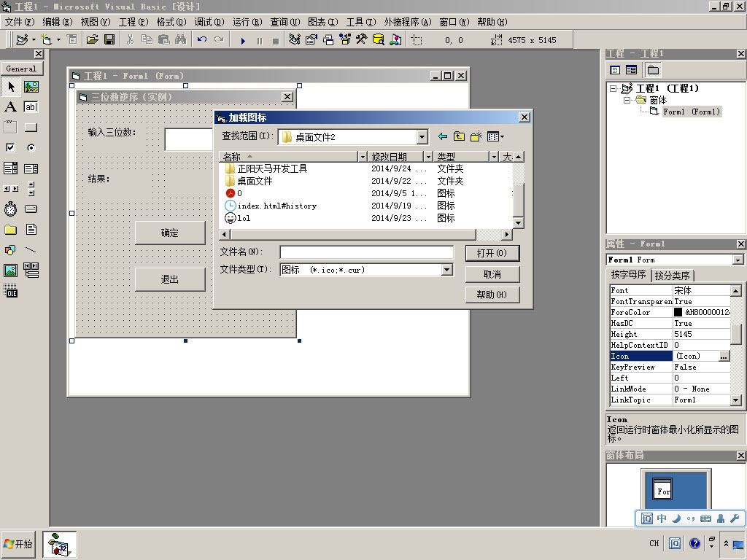
Task: Select the CommandButton tool in toolbox
Action: (x=31, y=127)
